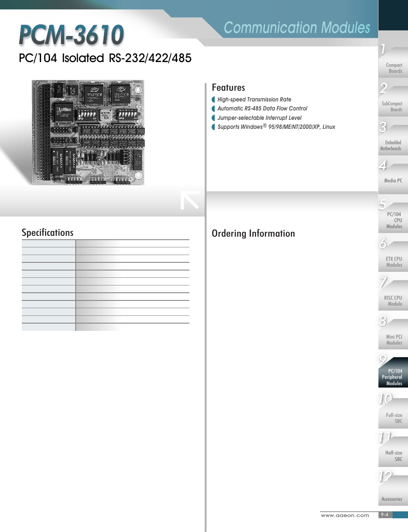Viewport: 408px width, 532px height.
Task: Click the bullet beside High-speed Transmission Rate
Action: point(213,100)
